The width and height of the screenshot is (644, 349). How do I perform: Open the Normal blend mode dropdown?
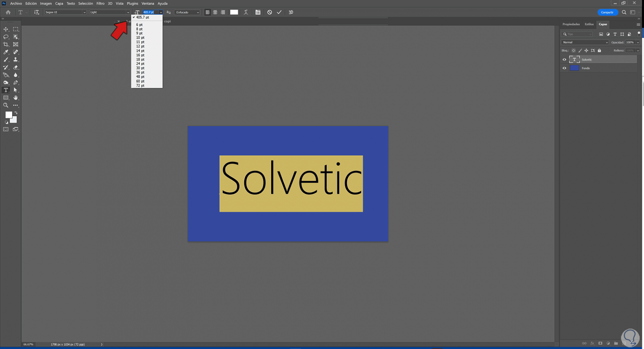coord(585,43)
